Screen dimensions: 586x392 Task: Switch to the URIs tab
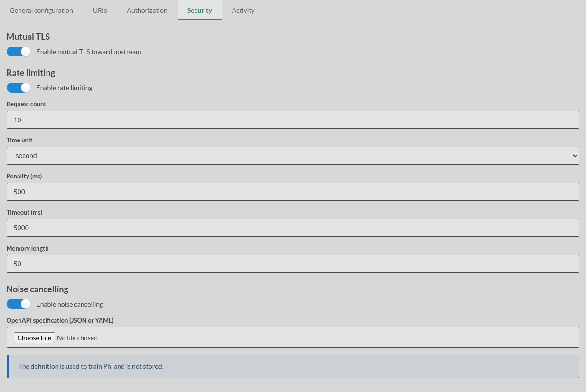(100, 10)
